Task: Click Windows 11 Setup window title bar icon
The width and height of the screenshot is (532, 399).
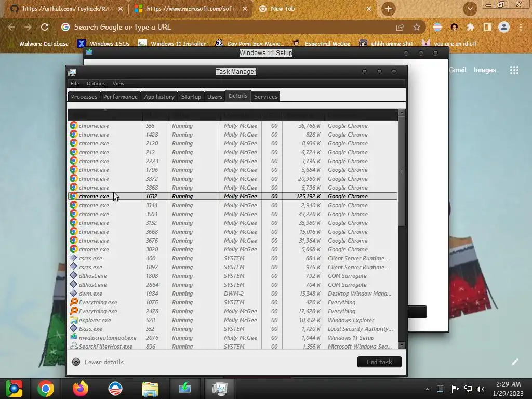Action: [89, 52]
